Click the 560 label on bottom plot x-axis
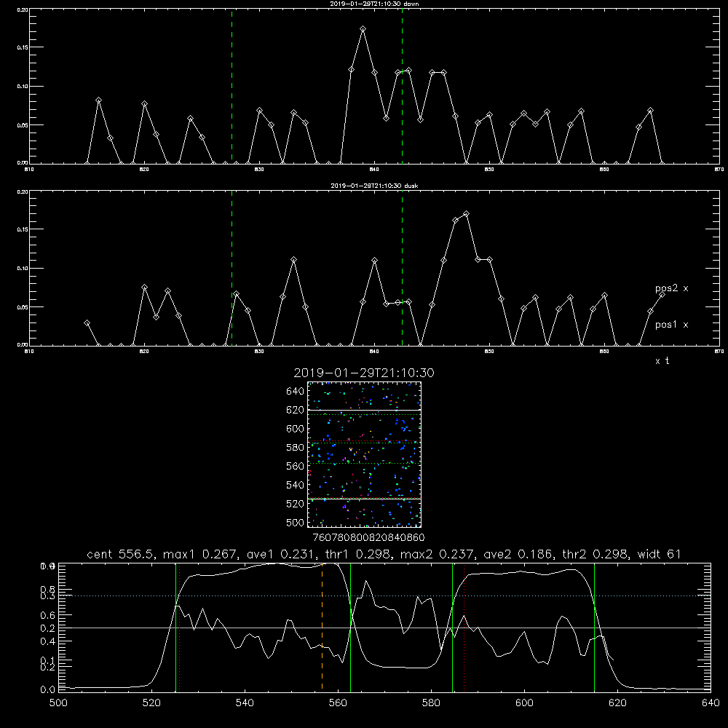The image size is (728, 728). [x=338, y=703]
